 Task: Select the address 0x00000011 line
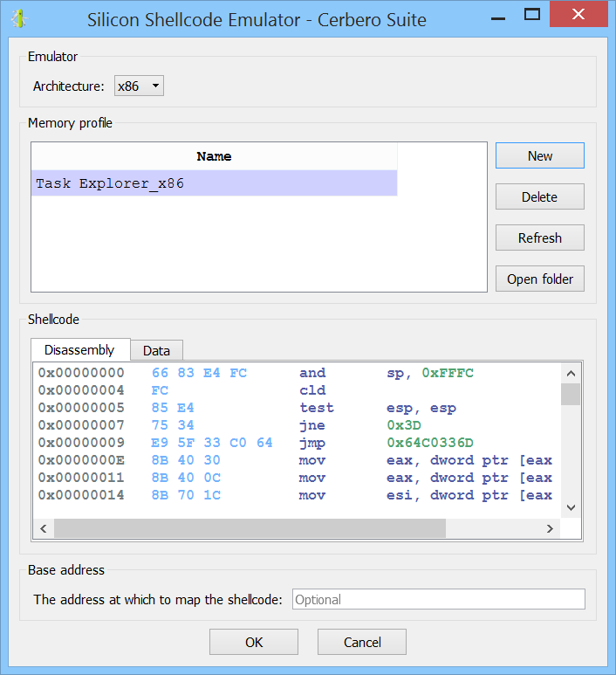click(81, 478)
